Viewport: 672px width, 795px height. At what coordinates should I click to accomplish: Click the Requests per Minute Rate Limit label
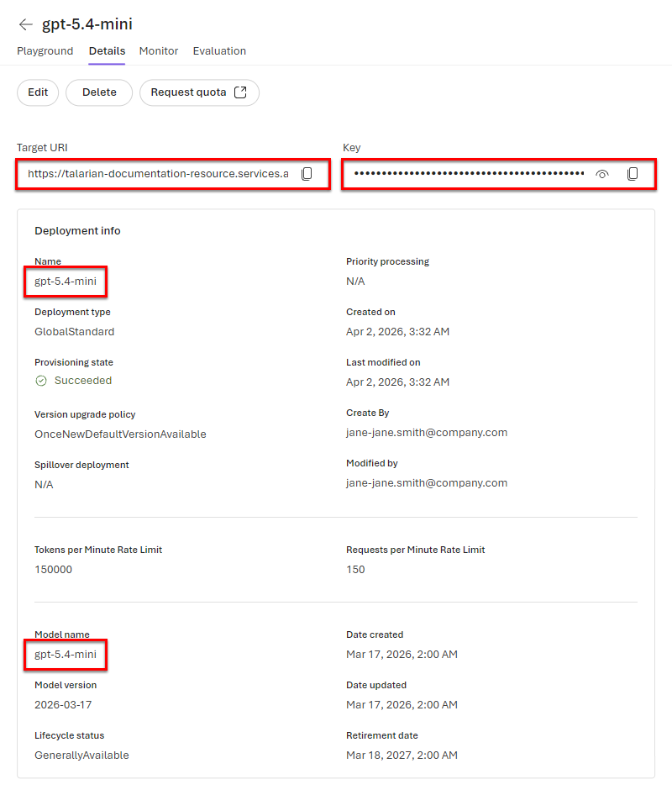(416, 550)
